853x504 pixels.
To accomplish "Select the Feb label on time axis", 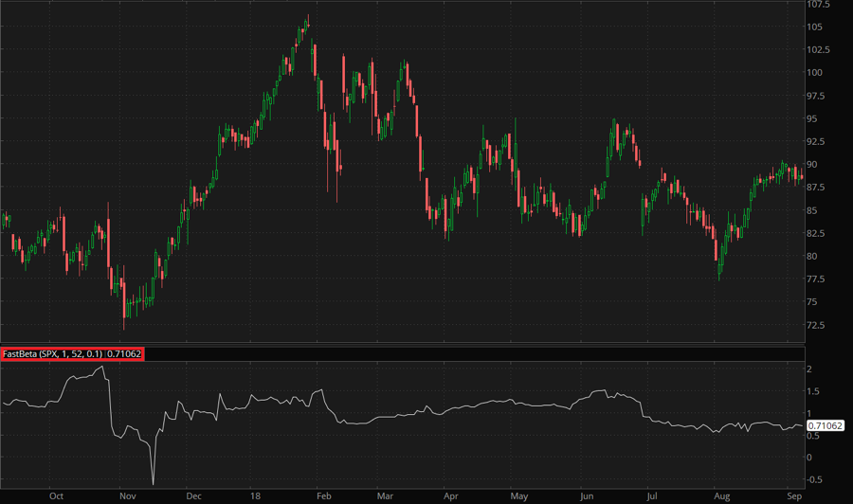I will point(321,495).
